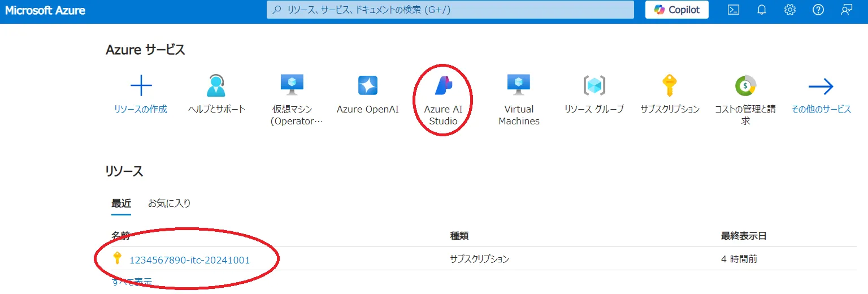Screen dimensions: 868x294
Task: Select the 最近 tab
Action: coord(121,204)
